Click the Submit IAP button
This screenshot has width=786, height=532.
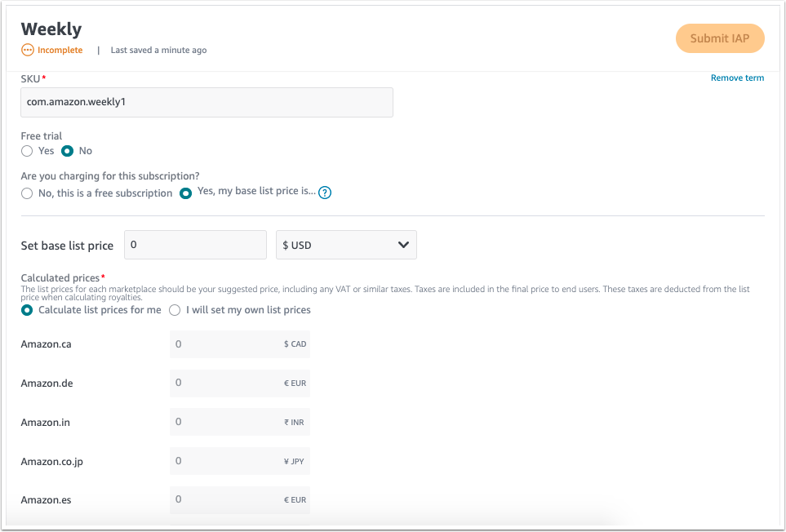point(720,38)
